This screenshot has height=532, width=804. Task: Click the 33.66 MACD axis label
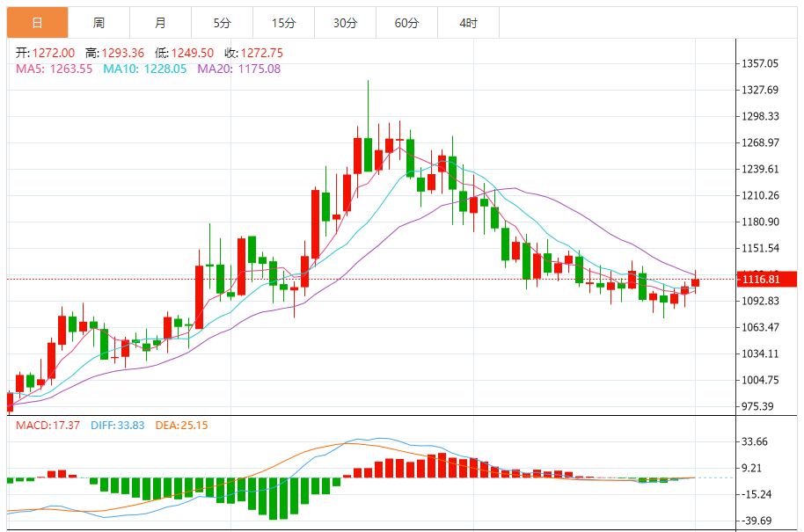coord(756,442)
